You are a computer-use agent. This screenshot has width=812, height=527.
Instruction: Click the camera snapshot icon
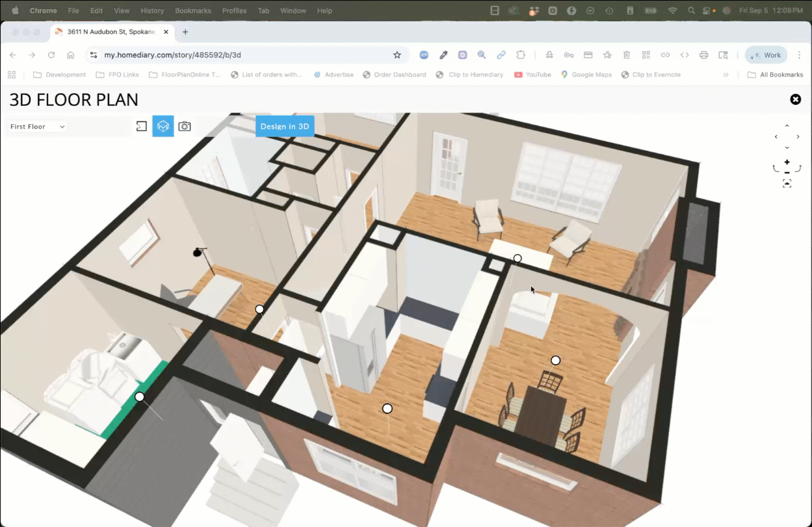point(185,126)
